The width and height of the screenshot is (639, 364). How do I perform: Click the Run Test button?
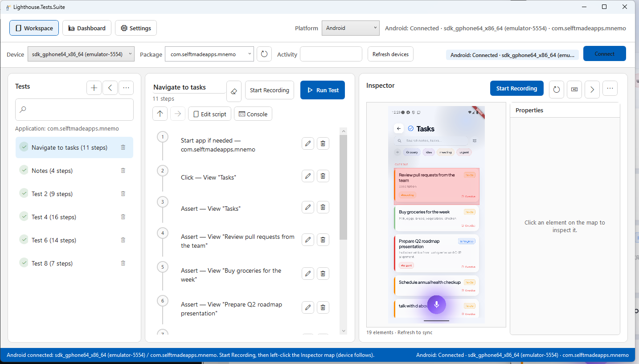323,90
